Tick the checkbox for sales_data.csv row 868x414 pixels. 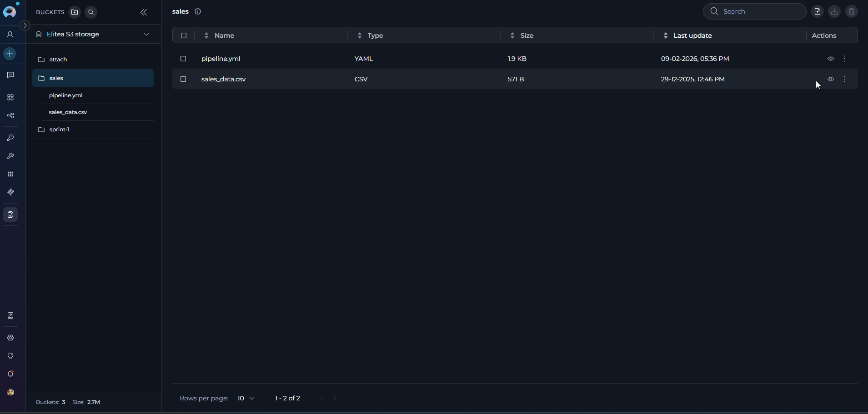[x=183, y=79]
